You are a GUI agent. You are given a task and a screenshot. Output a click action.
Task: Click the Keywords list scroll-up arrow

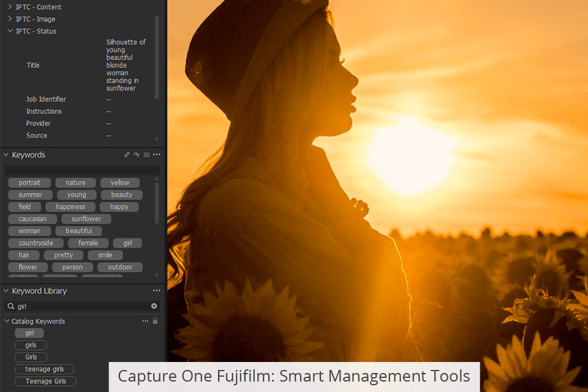tap(157, 179)
